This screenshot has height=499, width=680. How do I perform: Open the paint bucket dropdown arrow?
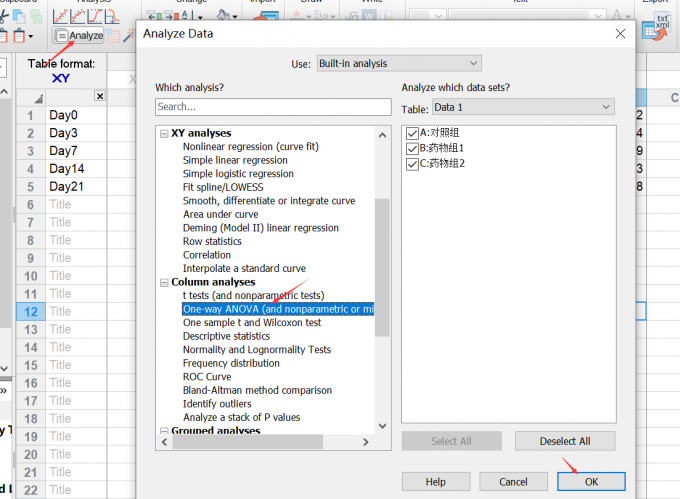235,17
